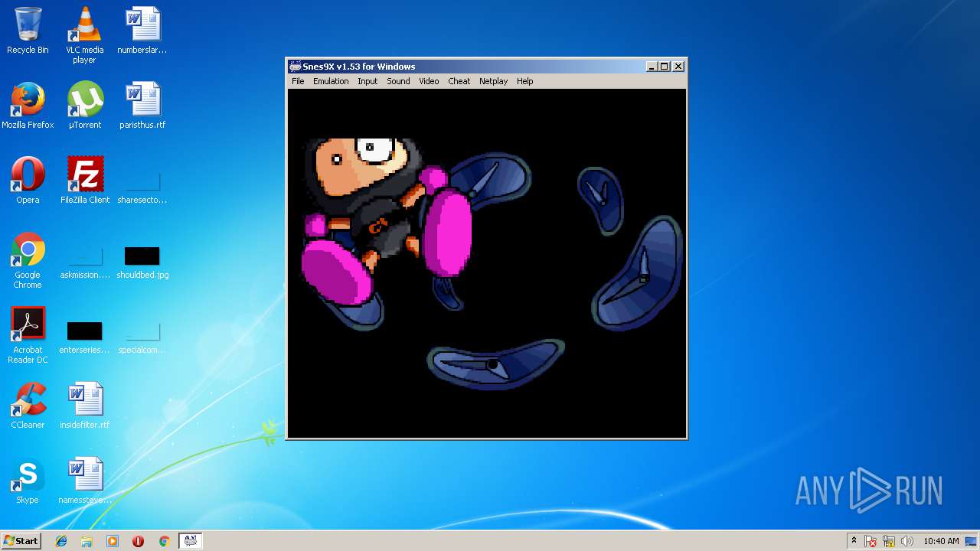Switch to Snes9X taskbar button
980x551 pixels.
coord(190,541)
